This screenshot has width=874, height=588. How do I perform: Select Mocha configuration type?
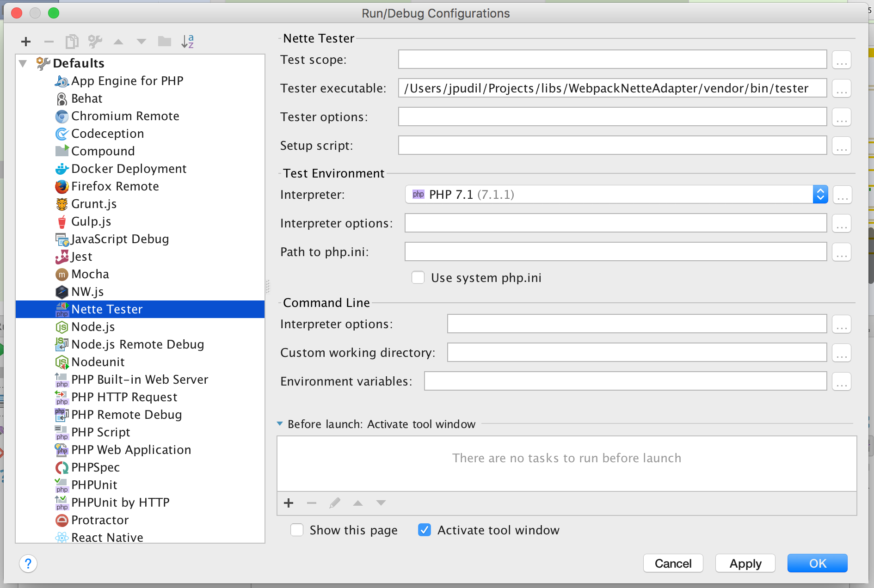(x=90, y=274)
